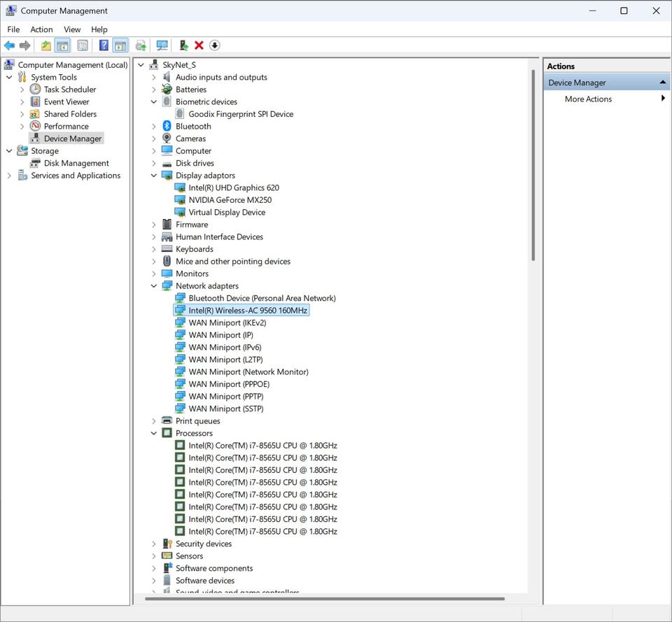Expand Services and Applications node
The height and width of the screenshot is (622, 672).
pyautogui.click(x=9, y=176)
